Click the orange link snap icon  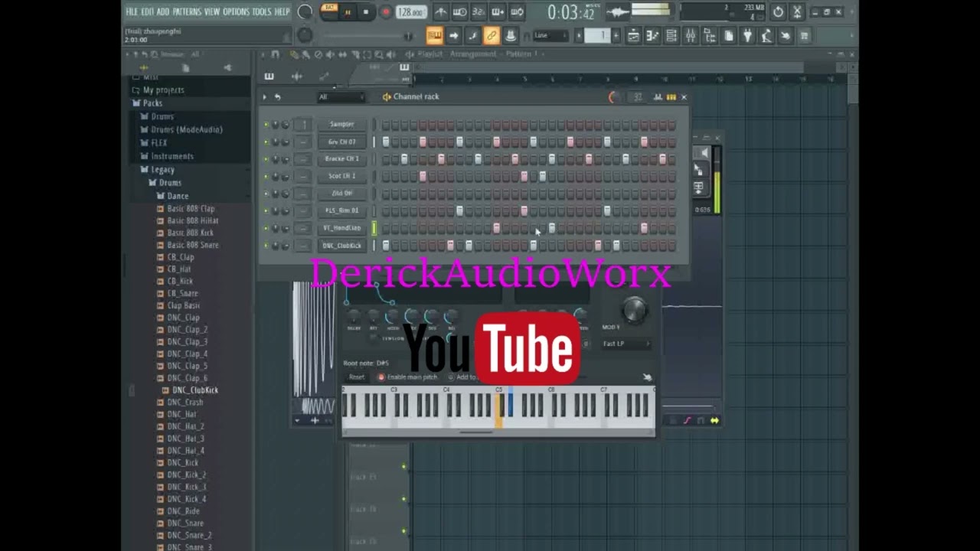tap(492, 35)
